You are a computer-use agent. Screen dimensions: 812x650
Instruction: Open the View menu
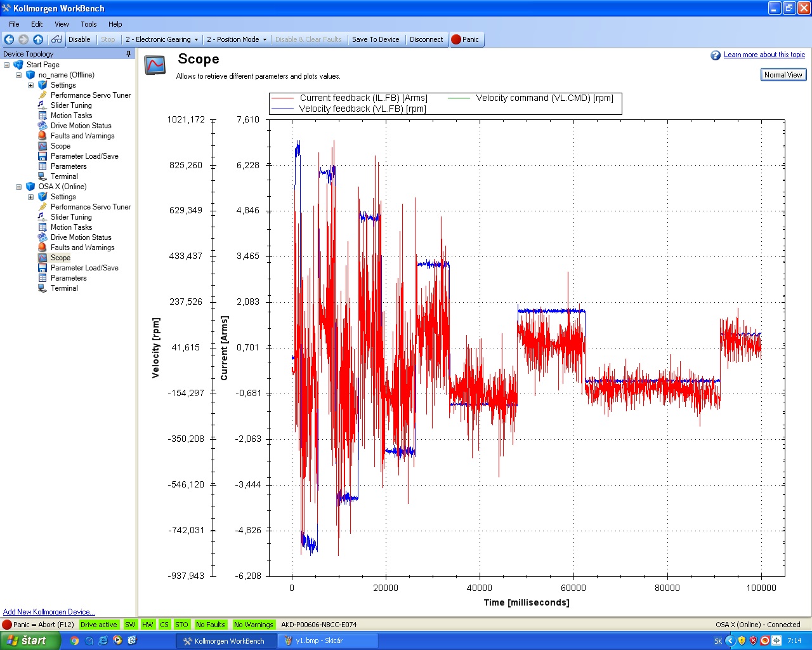tap(62, 24)
